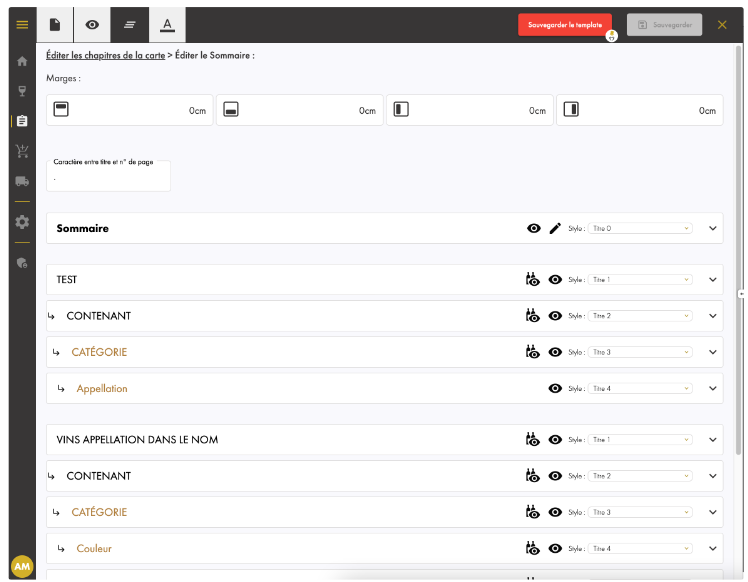Image resolution: width=748 pixels, height=582 pixels.
Task: Open the AM user avatar
Action: [x=22, y=566]
